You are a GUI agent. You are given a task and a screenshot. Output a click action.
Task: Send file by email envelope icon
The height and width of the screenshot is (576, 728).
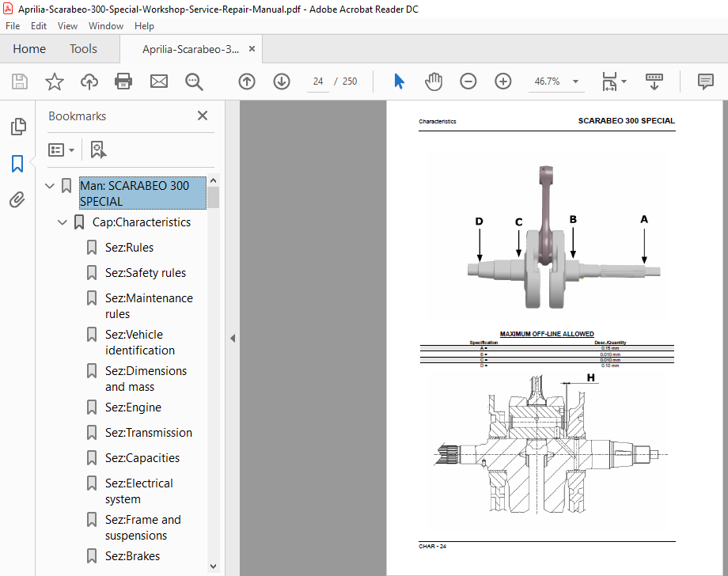(159, 81)
